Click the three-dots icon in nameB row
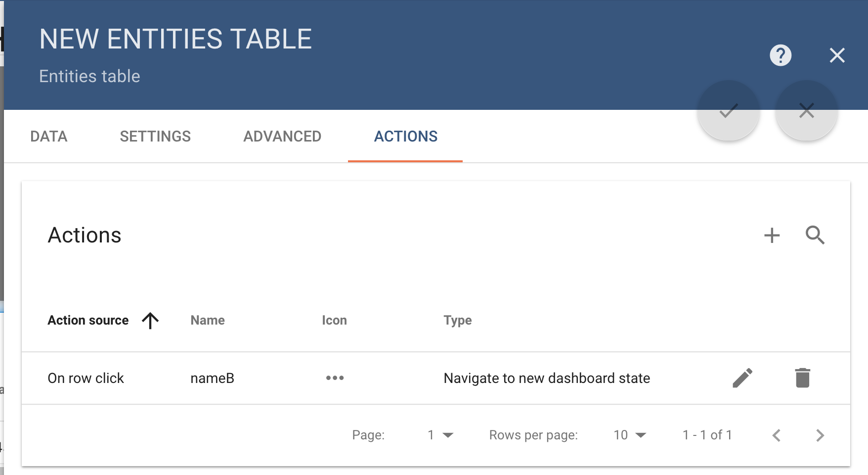This screenshot has height=475, width=868. click(x=335, y=378)
